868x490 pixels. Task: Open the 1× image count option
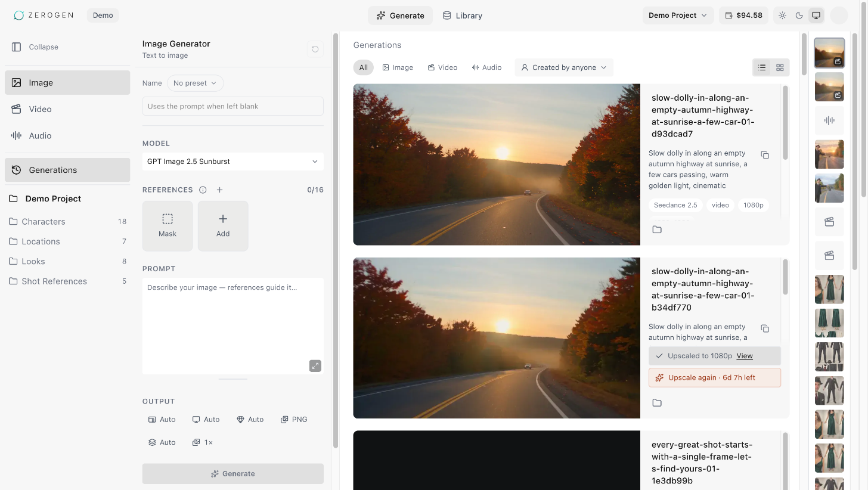pos(203,442)
